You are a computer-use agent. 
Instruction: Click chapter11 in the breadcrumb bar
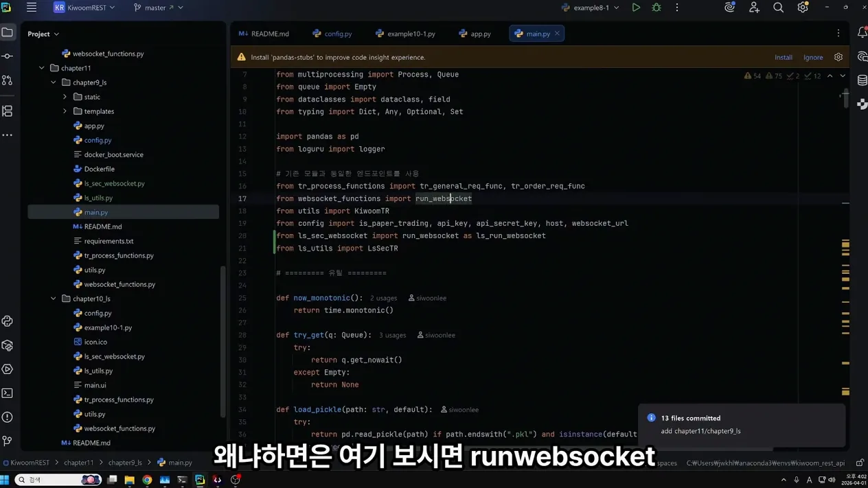point(78,463)
